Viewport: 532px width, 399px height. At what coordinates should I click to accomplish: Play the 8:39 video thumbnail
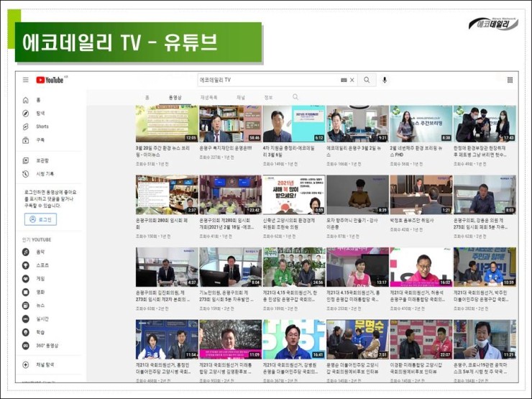tap(357, 195)
